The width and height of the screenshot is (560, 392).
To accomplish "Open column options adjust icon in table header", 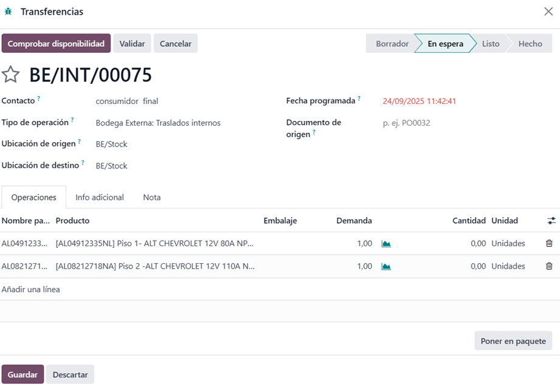I will (551, 221).
